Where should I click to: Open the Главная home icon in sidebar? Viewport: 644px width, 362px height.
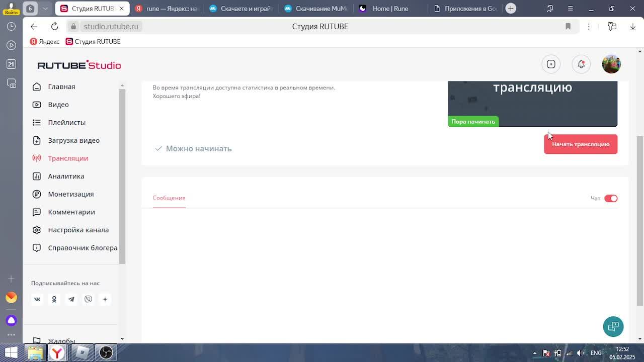point(37,86)
